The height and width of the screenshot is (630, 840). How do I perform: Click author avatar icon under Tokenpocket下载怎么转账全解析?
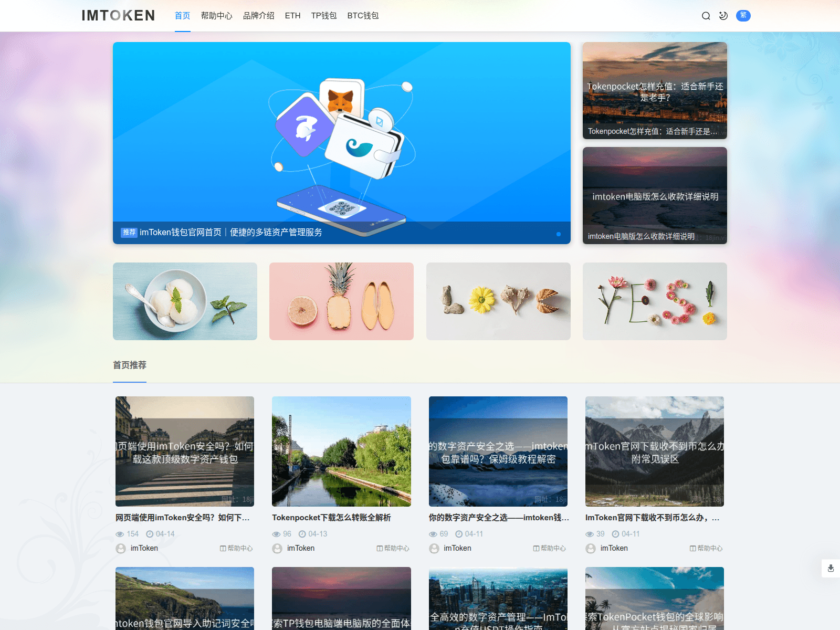pyautogui.click(x=277, y=548)
